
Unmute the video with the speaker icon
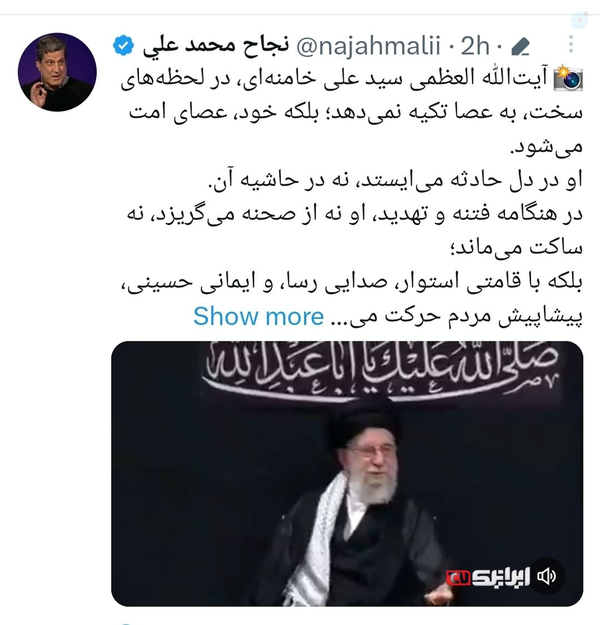coord(547,576)
